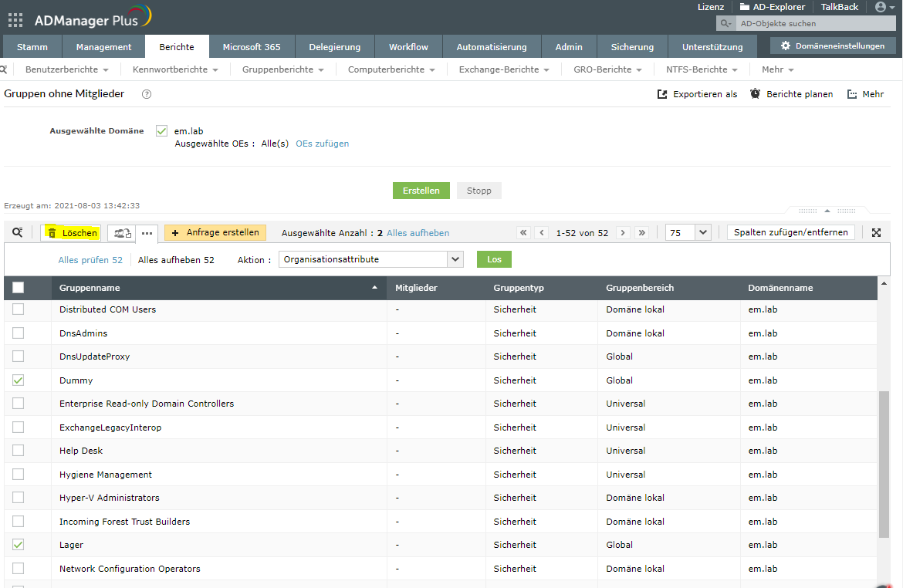
Task: Click the Löschen delete button
Action: click(x=73, y=233)
